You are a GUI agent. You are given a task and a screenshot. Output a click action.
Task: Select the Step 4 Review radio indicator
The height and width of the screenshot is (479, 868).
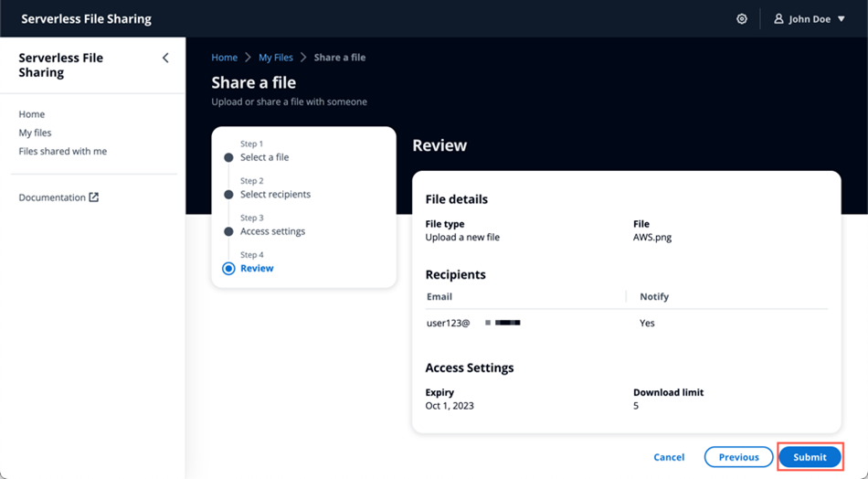click(228, 269)
